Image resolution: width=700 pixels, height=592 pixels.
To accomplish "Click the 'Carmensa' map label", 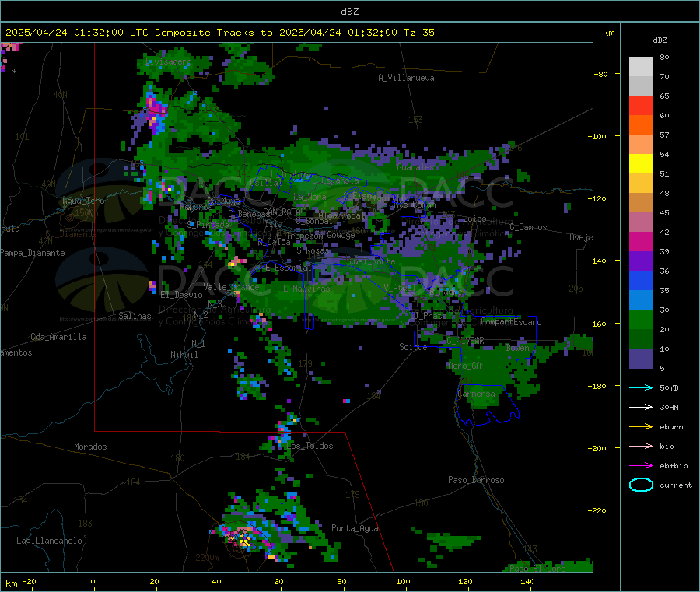I will pos(476,394).
